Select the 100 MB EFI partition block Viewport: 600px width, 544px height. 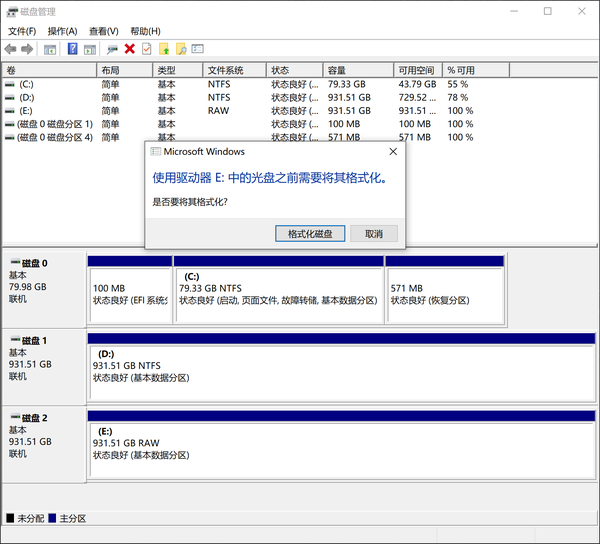click(x=130, y=290)
